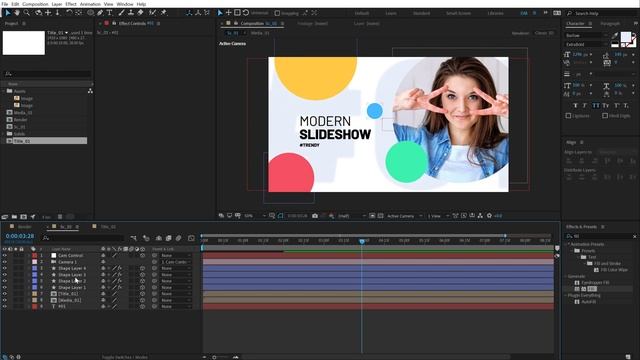This screenshot has width=640, height=360.
Task: Switch to the Render timeline tab
Action: 24,227
